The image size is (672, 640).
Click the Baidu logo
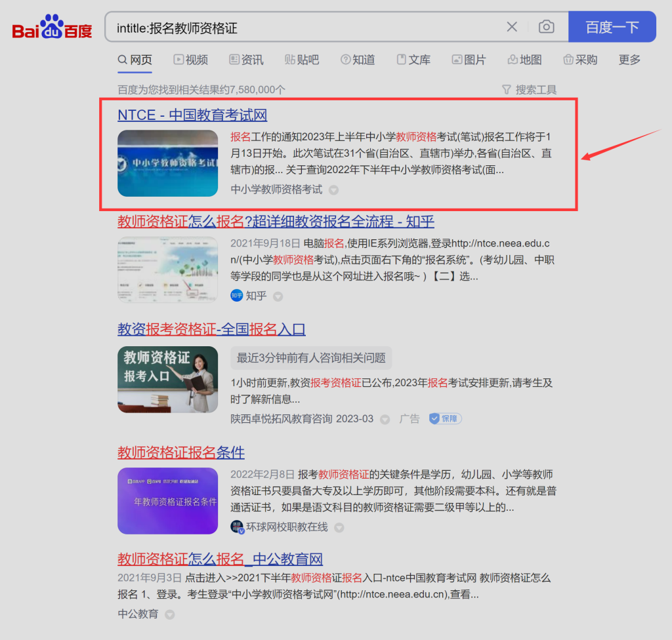52,27
